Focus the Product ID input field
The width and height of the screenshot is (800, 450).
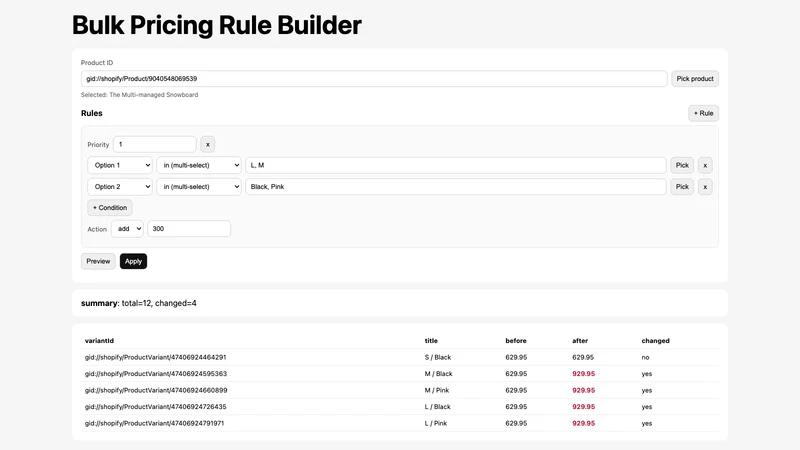(374, 79)
